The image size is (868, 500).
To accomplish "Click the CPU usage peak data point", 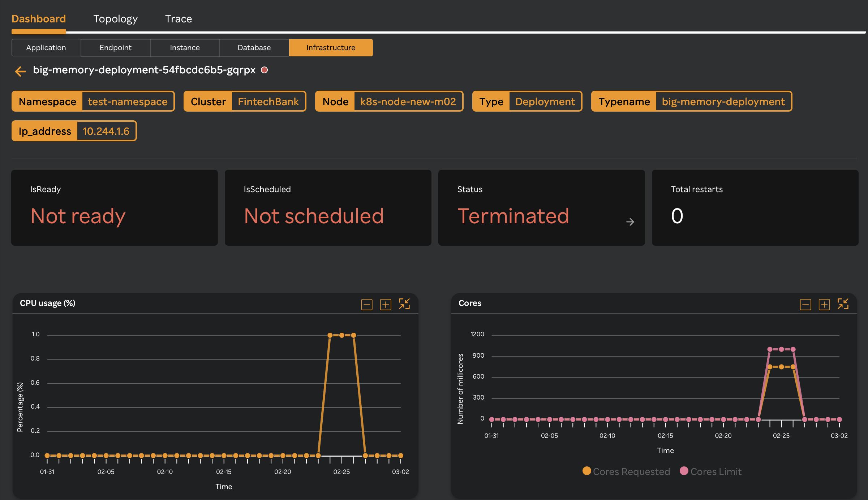I will click(x=341, y=335).
